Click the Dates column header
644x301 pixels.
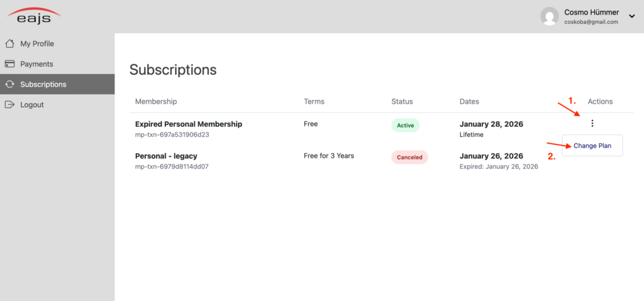click(x=469, y=101)
